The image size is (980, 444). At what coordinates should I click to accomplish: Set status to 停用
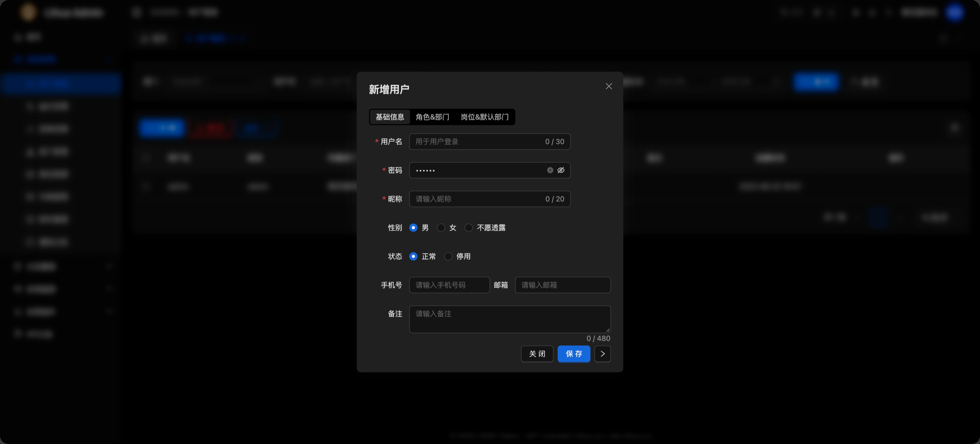(x=448, y=256)
